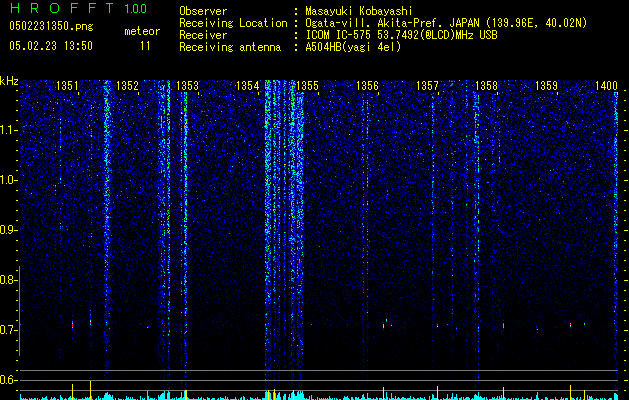
Task: Click the Receiving antenna label
Action: [230, 47]
